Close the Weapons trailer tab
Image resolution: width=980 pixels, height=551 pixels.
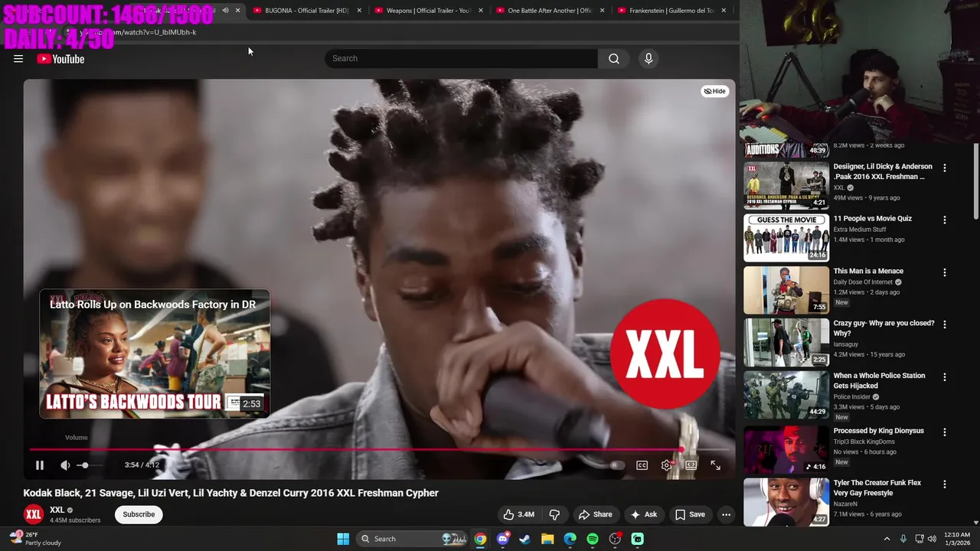(x=481, y=11)
